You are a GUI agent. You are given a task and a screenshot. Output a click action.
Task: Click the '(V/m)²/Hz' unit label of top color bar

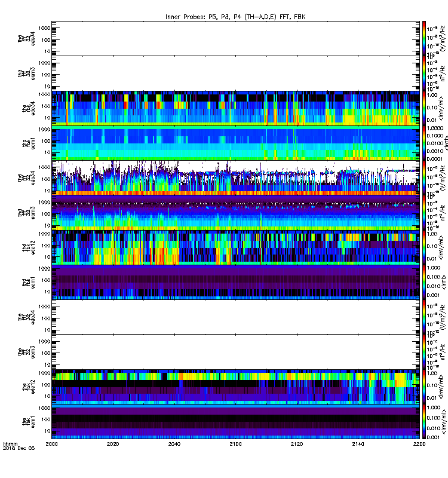443,38
